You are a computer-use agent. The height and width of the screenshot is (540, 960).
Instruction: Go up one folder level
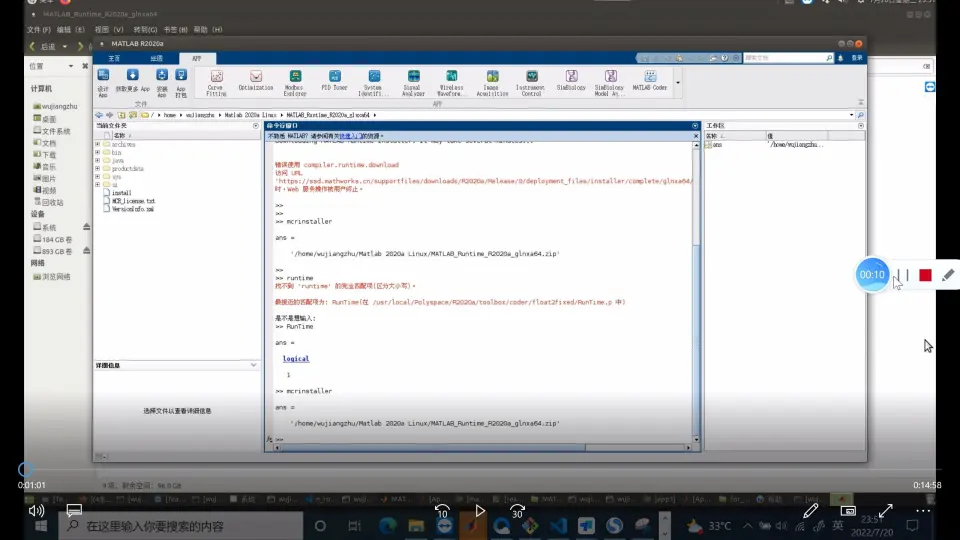pyautogui.click(x=121, y=115)
